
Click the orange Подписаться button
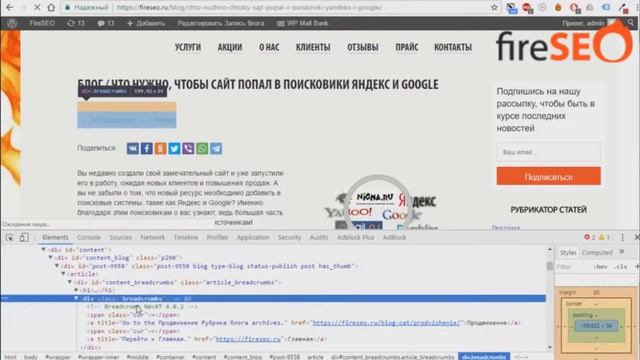549,176
